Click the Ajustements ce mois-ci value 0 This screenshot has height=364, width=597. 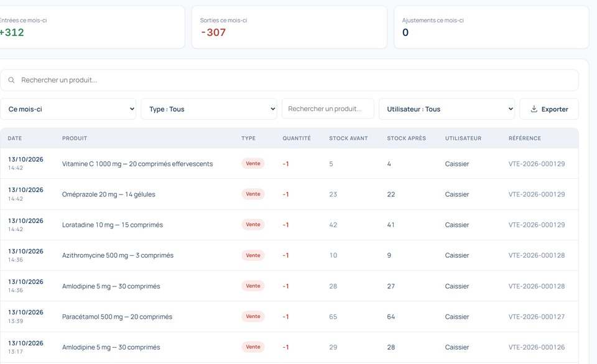(x=405, y=32)
